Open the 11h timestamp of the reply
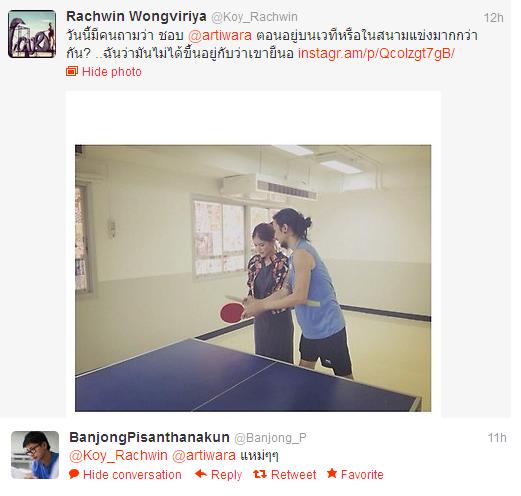This screenshot has height=496, width=521. (497, 438)
